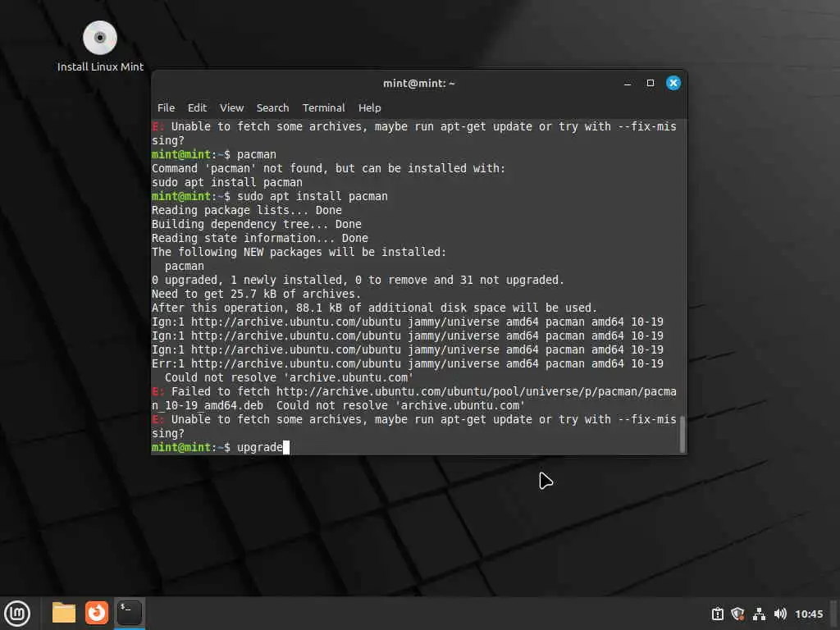Click the 'Command 'pacman' not found' line
The image size is (840, 630).
pos(328,168)
